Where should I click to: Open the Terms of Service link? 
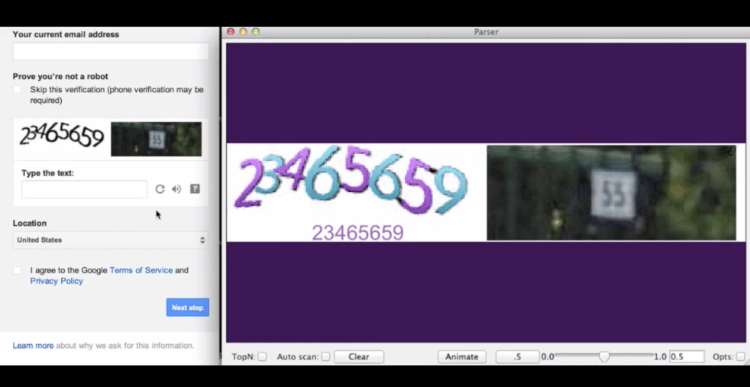141,270
